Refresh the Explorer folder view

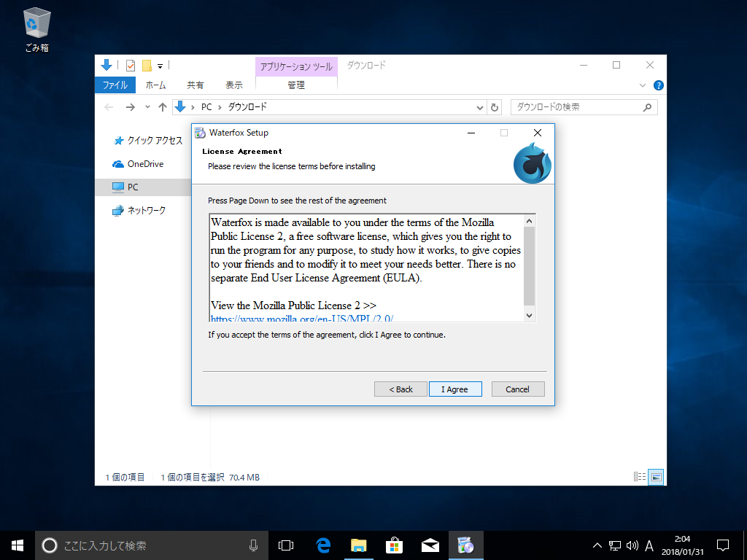495,108
